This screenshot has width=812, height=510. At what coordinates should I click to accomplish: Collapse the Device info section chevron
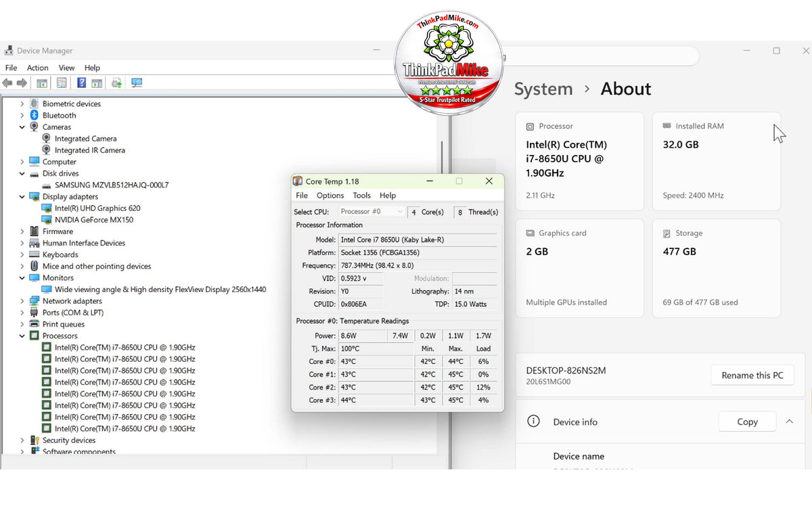[x=789, y=421]
